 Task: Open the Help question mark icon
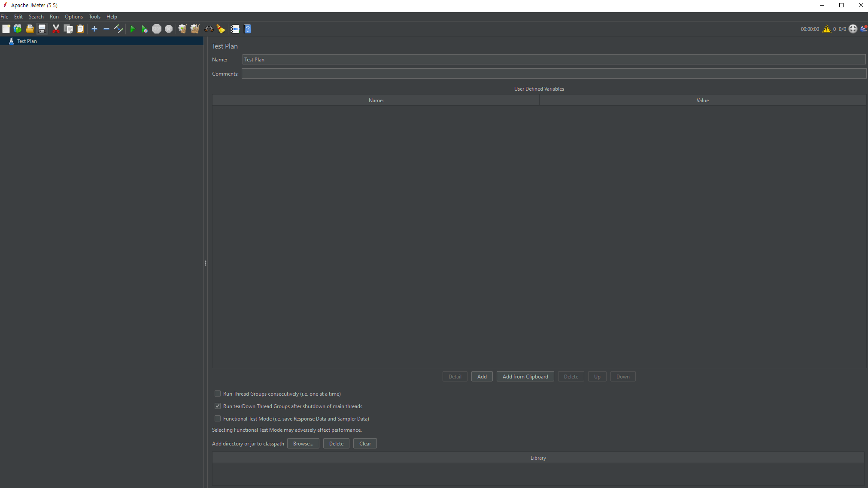tap(248, 29)
